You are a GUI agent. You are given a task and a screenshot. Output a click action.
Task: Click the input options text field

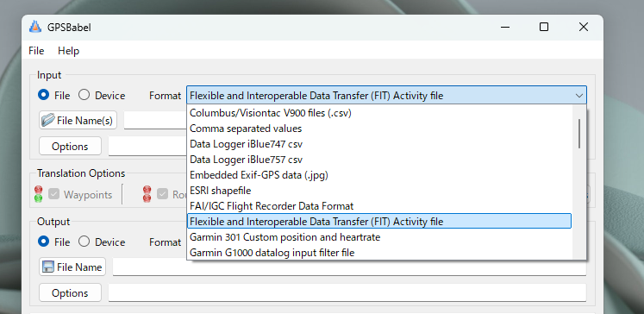pos(147,146)
